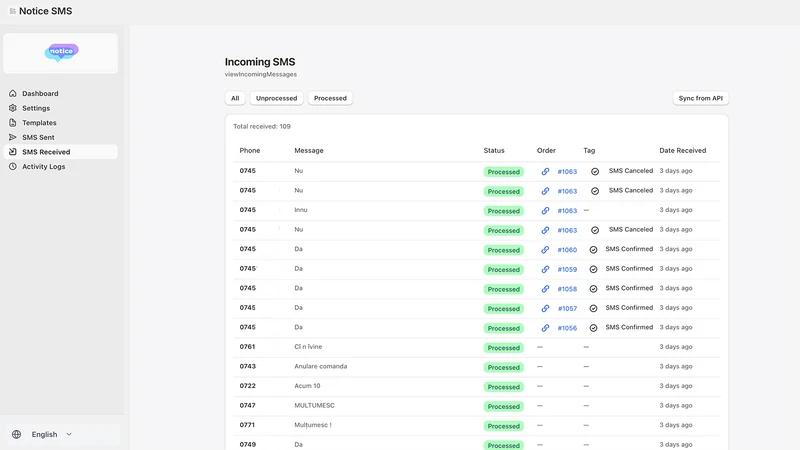Click the notice logo in sidebar
The image size is (800, 450).
pos(61,52)
